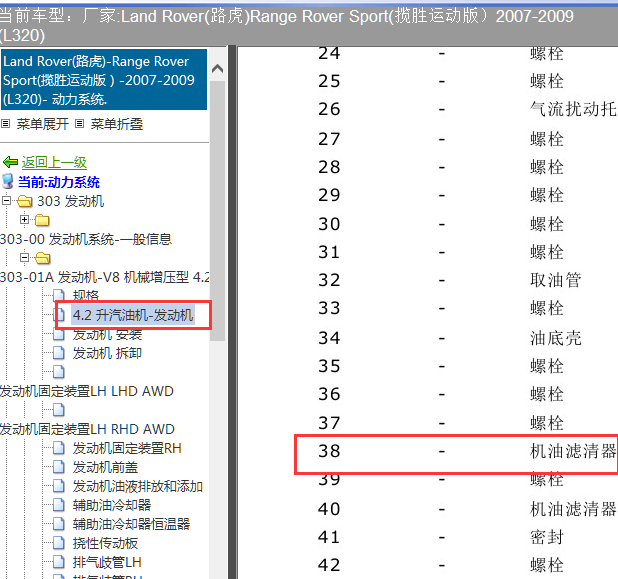Click the page icon next to 发动机 安装

pos(59,335)
